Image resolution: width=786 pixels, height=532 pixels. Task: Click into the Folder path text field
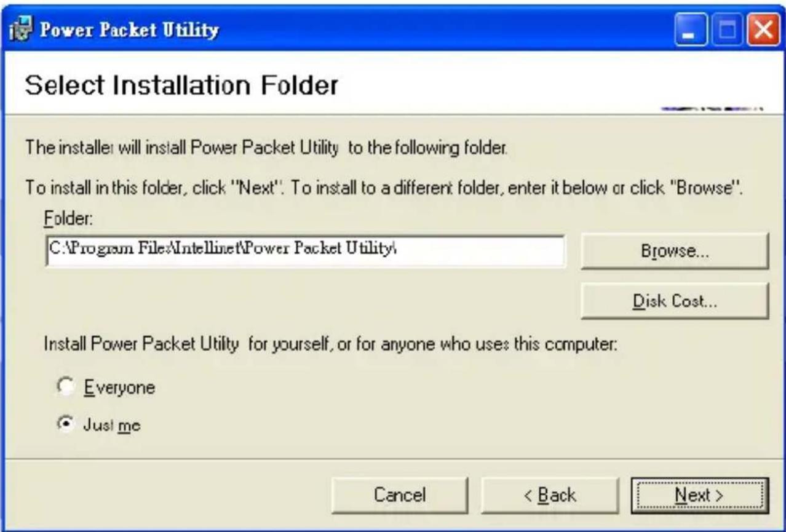click(x=304, y=250)
